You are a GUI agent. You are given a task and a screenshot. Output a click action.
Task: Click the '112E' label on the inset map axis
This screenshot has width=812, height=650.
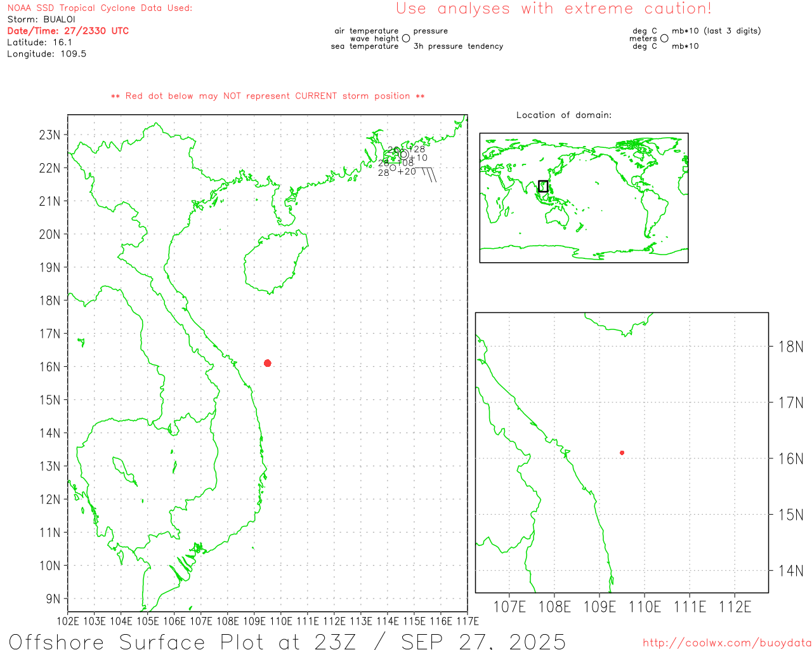pos(735,607)
